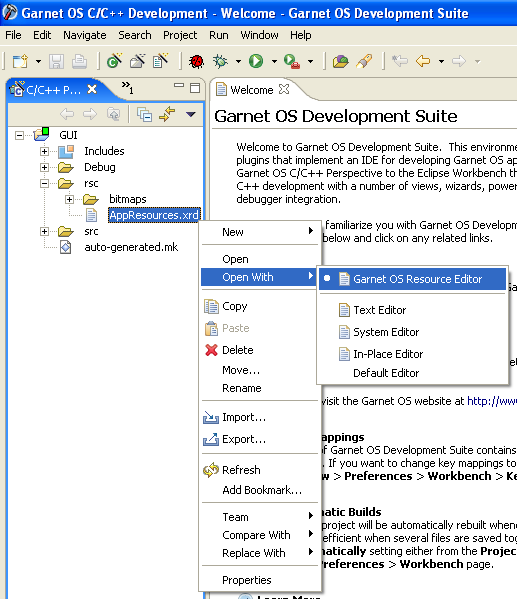Click the New C++ Class icon
The width and height of the screenshot is (517, 599).
click(114, 61)
